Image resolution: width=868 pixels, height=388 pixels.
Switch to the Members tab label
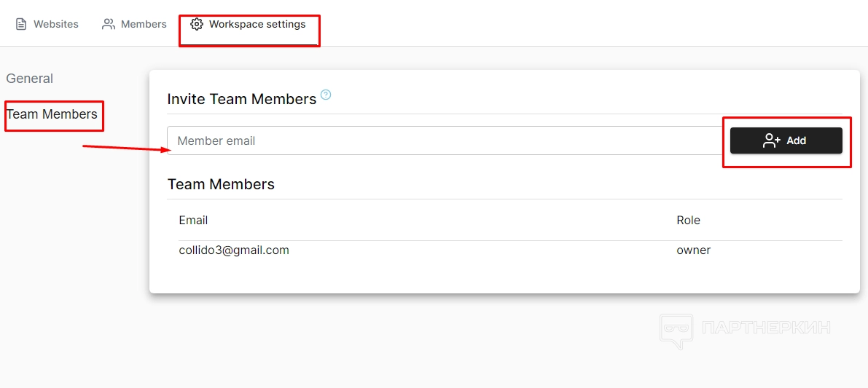[144, 24]
